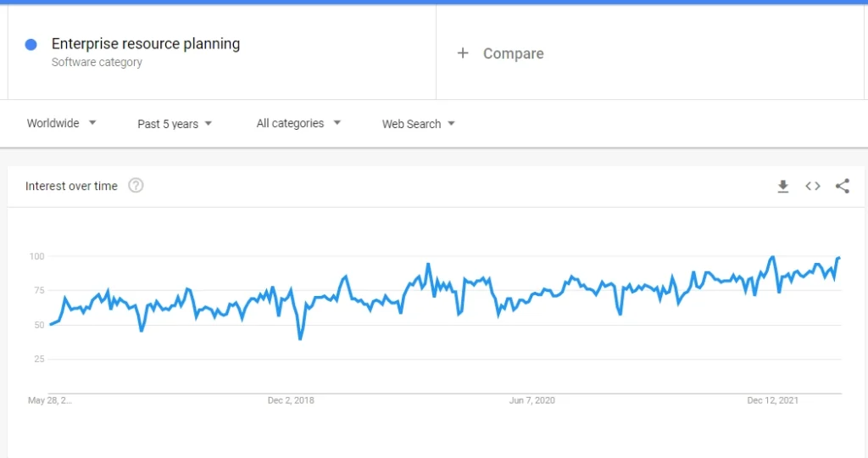868x458 pixels.
Task: Click the Compare button
Action: coord(513,53)
